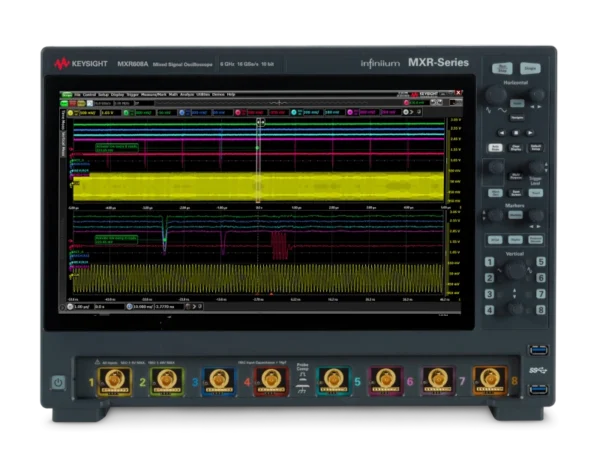Click the zoom position field -2.7770 ns
Image resolution: width=600 pixels, height=450 pixels.
click(x=169, y=307)
